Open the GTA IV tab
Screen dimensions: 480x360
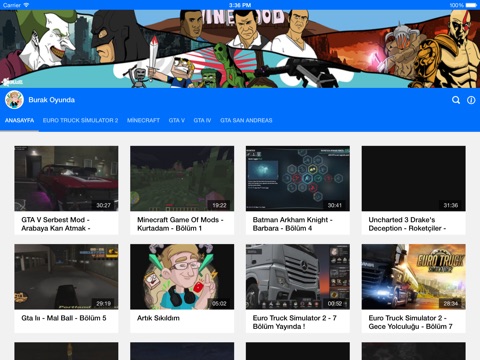coord(202,120)
